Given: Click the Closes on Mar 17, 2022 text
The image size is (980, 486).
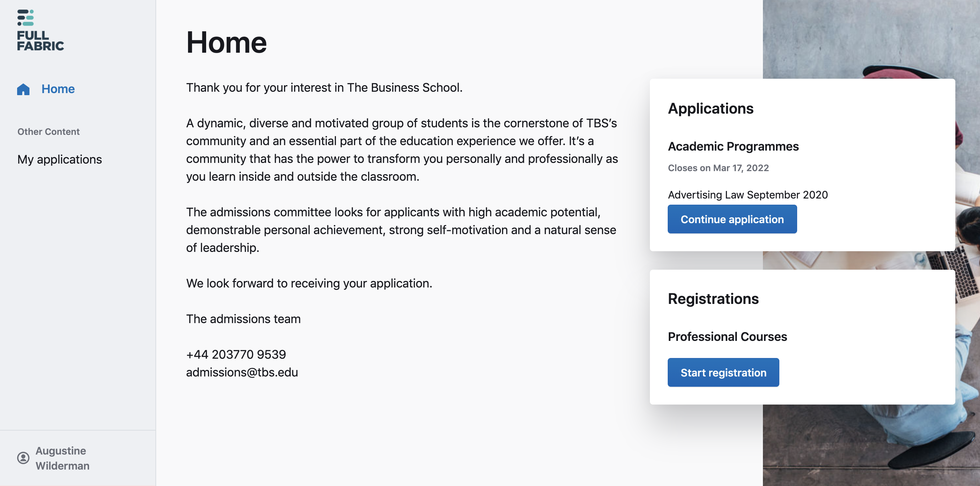Looking at the screenshot, I should [718, 168].
